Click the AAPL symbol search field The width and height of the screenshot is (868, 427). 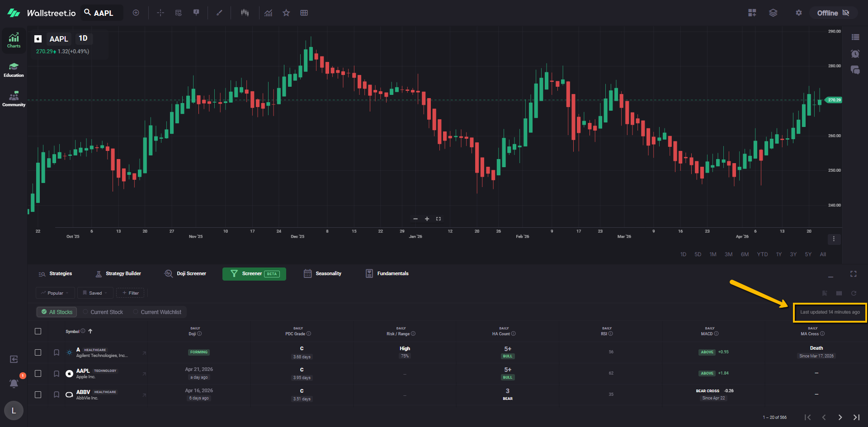(x=103, y=13)
